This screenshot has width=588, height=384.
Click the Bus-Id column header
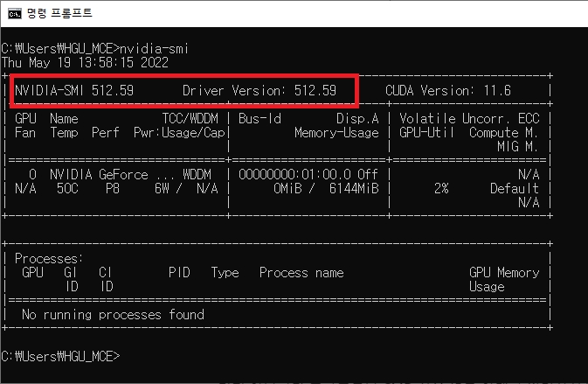[x=259, y=118]
